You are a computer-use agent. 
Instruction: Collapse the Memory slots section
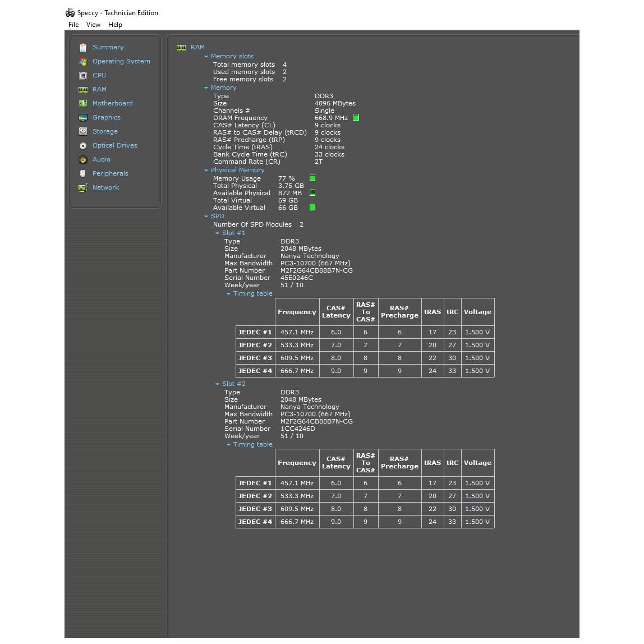[206, 57]
